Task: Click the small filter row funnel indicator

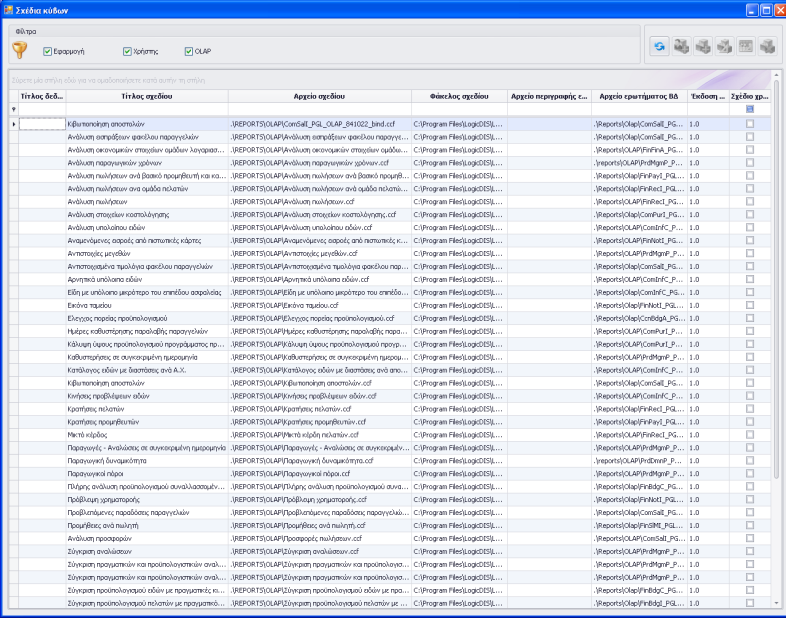Action: (14, 109)
